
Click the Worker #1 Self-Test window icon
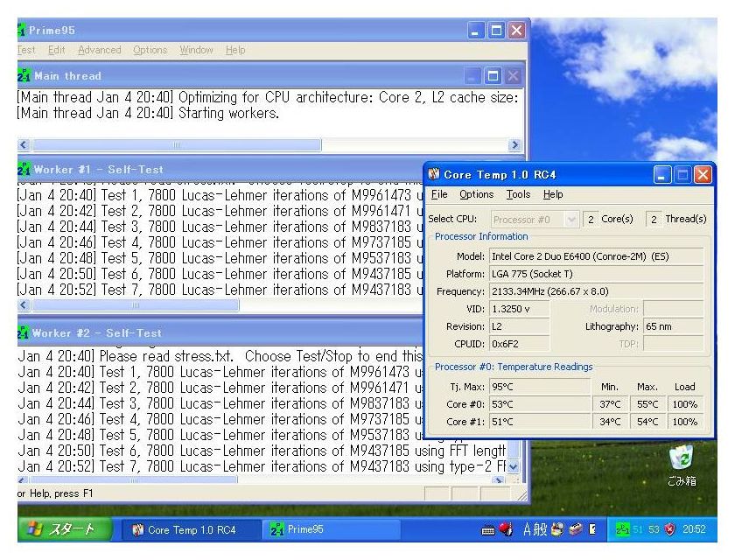24,169
